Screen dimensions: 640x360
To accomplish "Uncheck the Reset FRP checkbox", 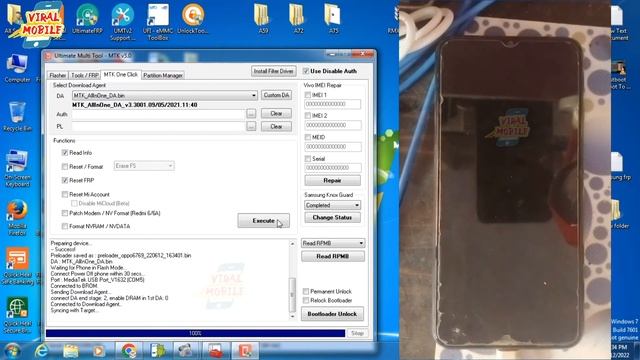I will [65, 180].
